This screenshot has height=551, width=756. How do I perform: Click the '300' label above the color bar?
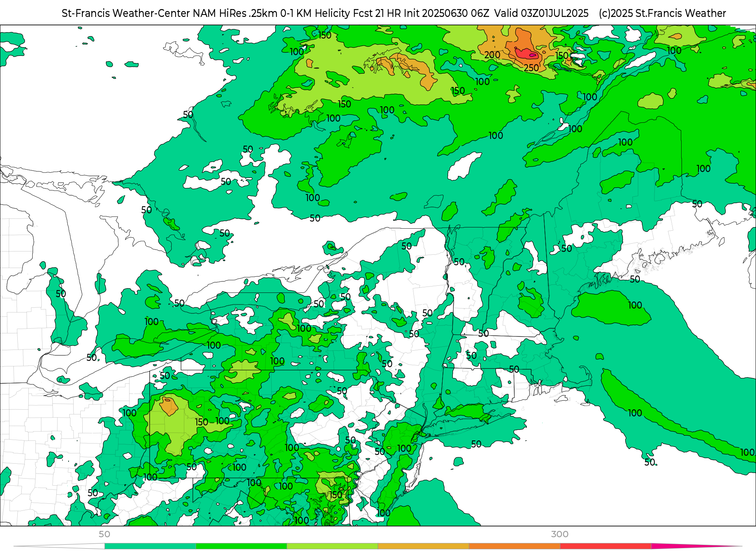point(560,534)
